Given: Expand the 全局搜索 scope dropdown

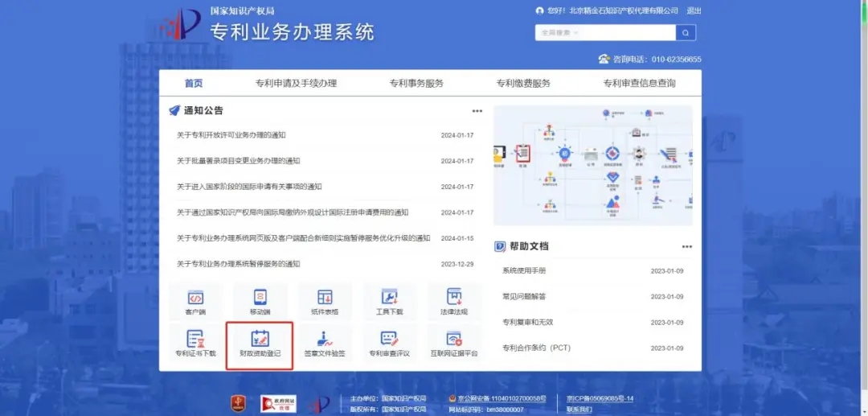Looking at the screenshot, I should 559,33.
